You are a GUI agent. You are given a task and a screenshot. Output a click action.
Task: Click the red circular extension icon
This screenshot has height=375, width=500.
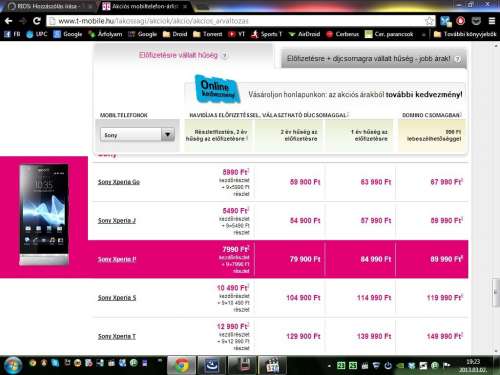point(461,21)
